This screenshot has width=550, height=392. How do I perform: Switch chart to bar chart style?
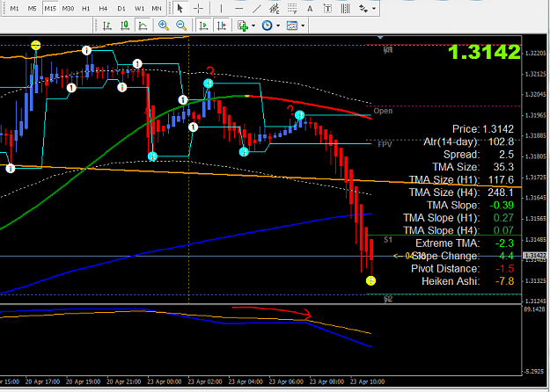107,25
